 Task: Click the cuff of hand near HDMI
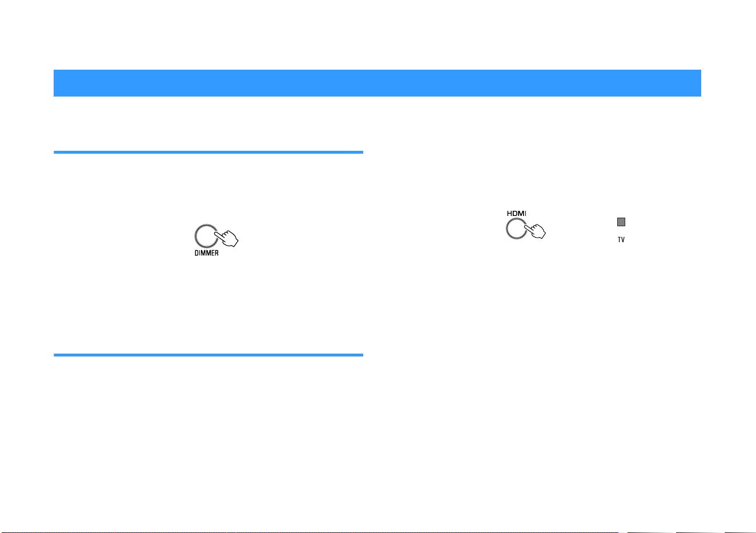click(x=542, y=233)
